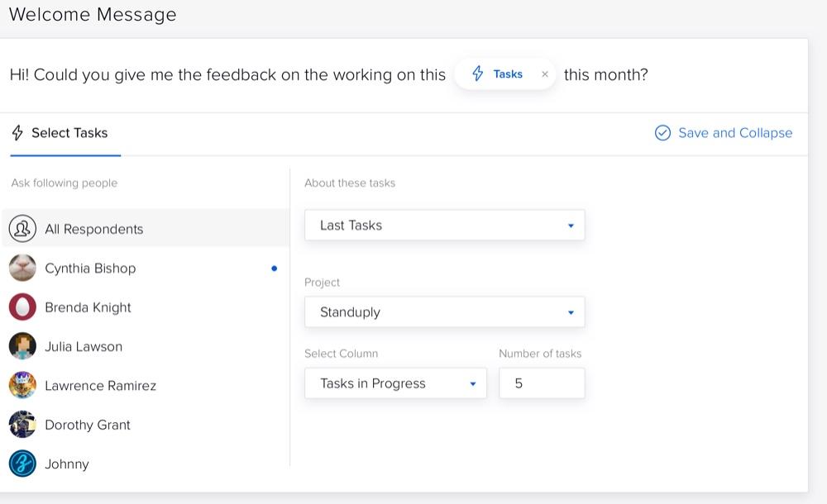Click the "Project" field label

pos(323,283)
